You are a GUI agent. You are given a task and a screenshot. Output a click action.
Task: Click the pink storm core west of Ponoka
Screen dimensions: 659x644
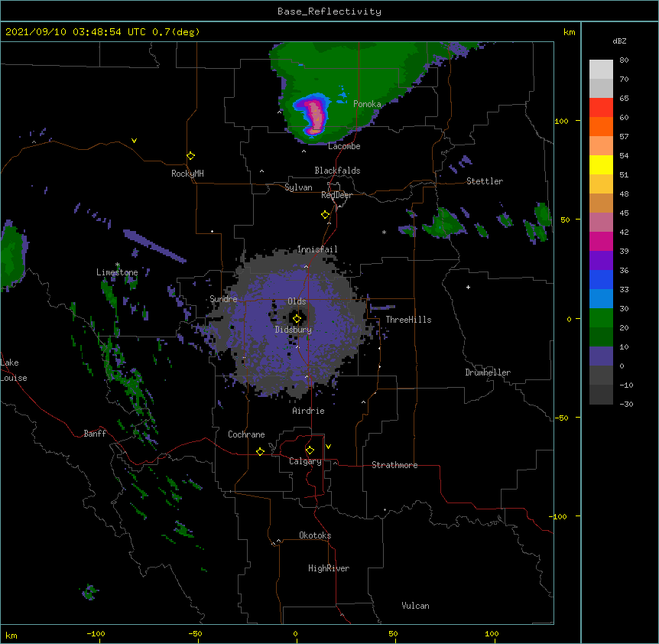(x=316, y=115)
